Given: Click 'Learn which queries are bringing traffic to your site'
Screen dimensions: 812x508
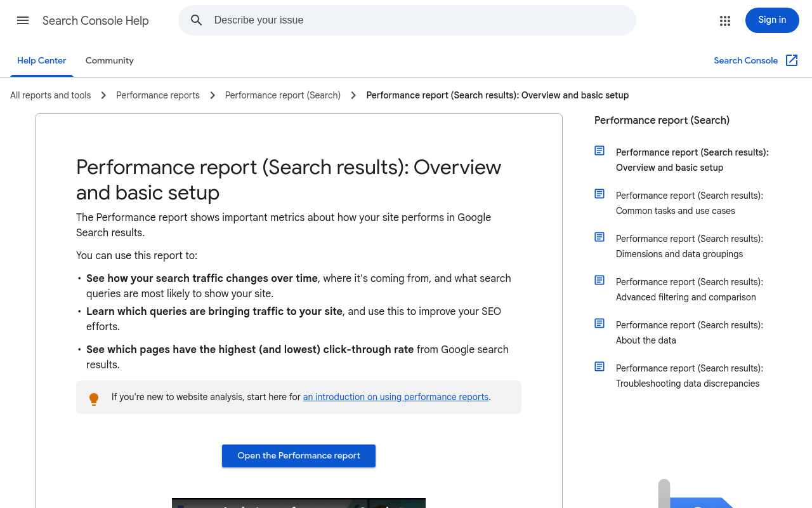Looking at the screenshot, I should click(x=214, y=312).
